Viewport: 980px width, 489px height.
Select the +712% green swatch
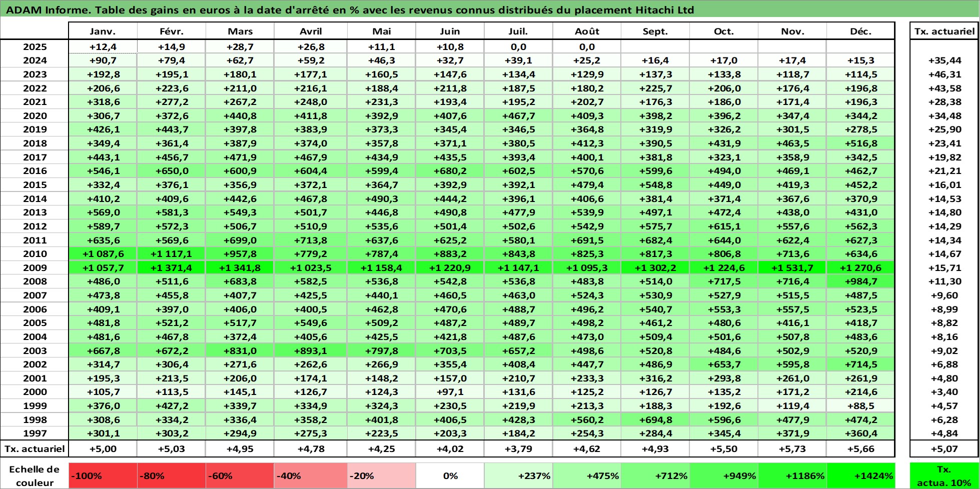tap(655, 476)
